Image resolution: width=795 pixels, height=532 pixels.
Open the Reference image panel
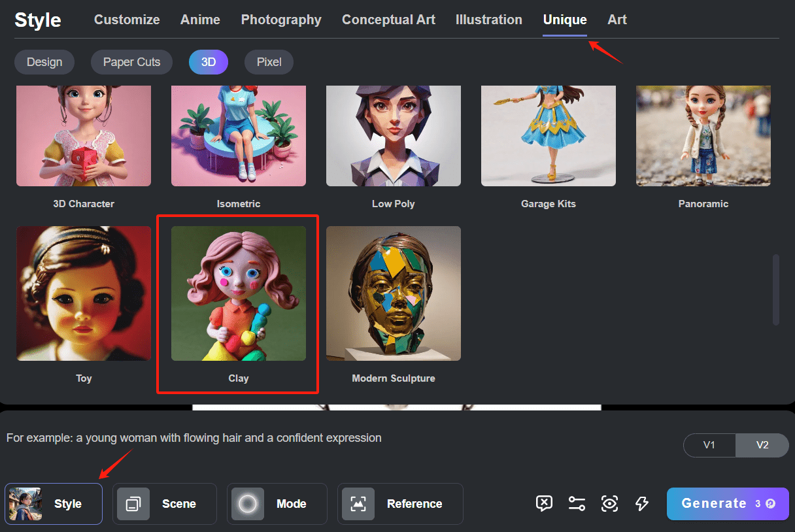[400, 503]
